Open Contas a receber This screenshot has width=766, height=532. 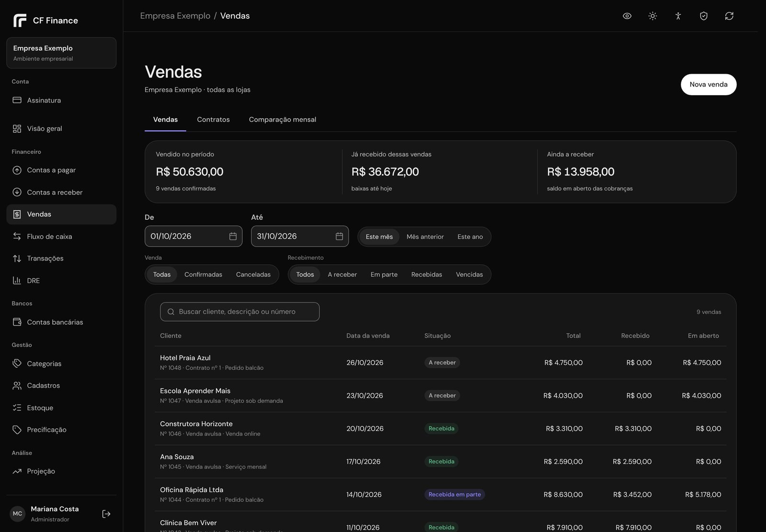tap(61, 192)
